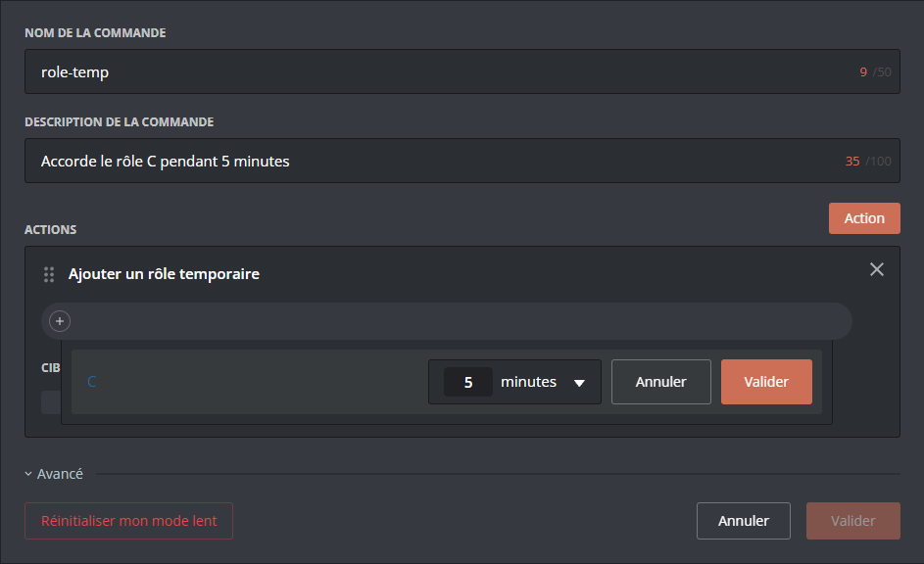Viewport: 924px width, 564px height.
Task: Click the drag handle of the temporary role action
Action: coord(49,274)
